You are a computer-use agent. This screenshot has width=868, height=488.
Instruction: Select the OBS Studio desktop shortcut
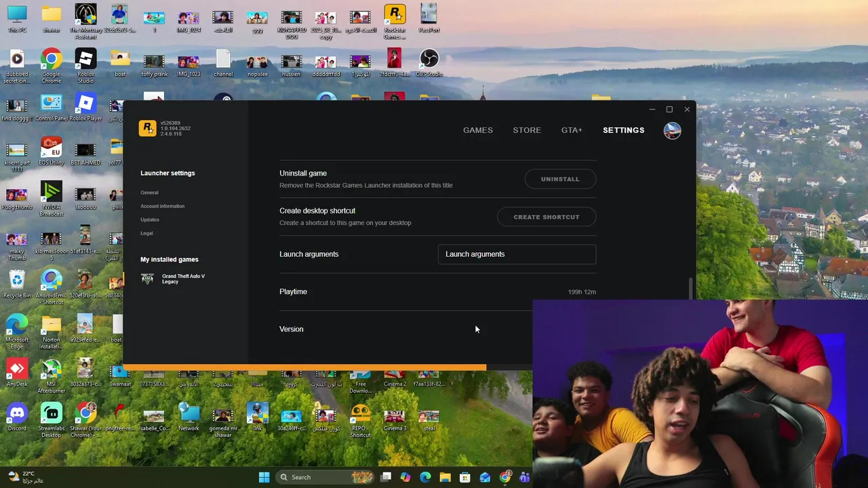coord(429,63)
